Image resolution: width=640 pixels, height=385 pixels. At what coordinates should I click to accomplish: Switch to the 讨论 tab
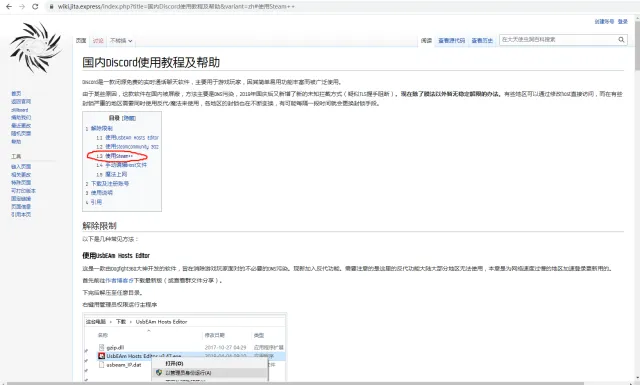[98, 41]
